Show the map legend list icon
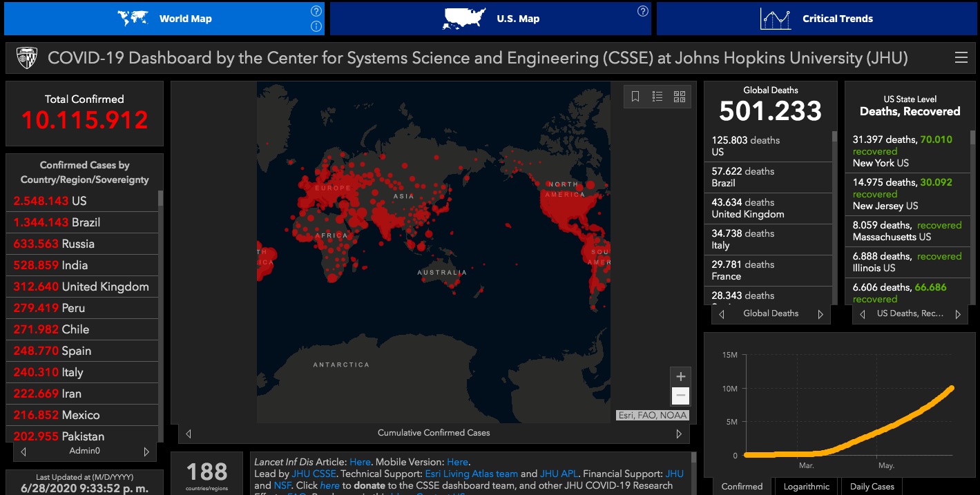The image size is (980, 495). pyautogui.click(x=657, y=97)
